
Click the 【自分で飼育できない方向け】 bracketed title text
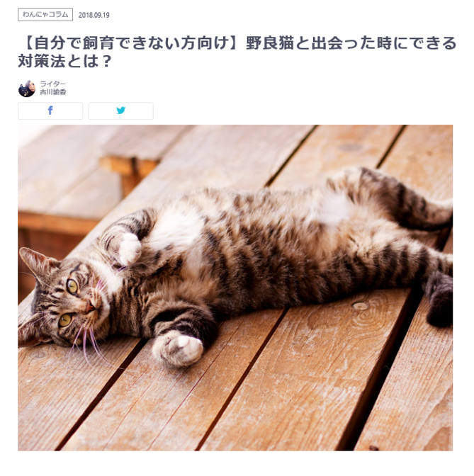click(130, 42)
